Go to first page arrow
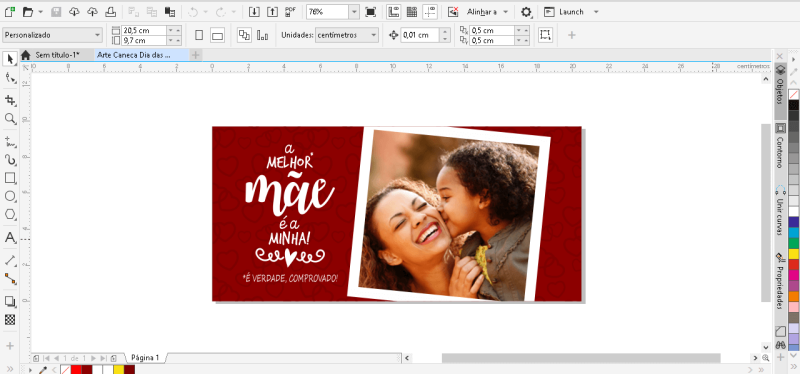 click(x=46, y=358)
